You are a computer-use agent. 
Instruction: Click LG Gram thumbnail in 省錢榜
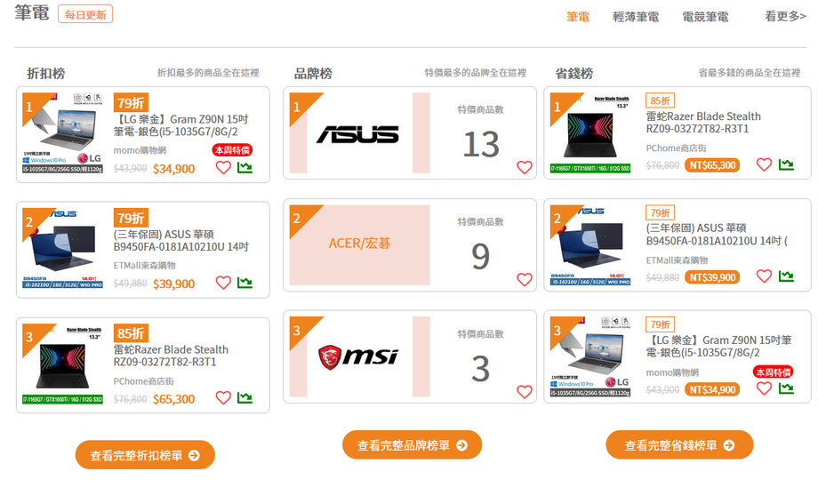590,356
